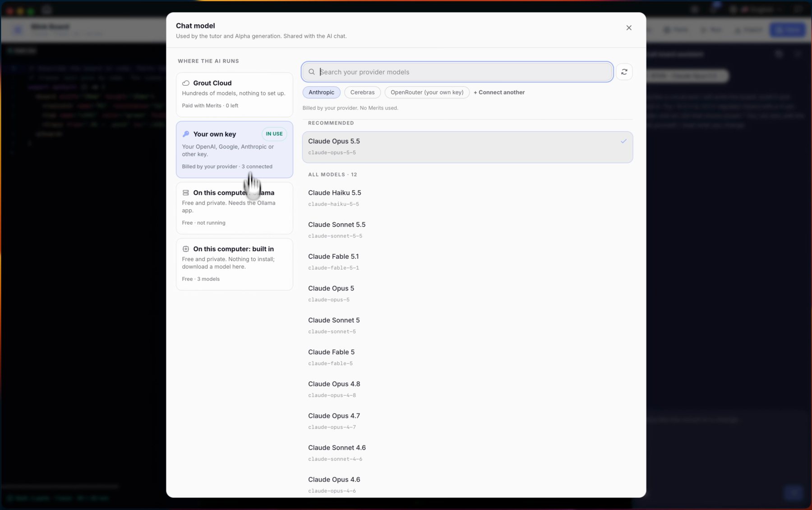Screen dimensions: 812x510
Task: Choose the Claude Sonnet 5.5 model
Action: (467, 230)
